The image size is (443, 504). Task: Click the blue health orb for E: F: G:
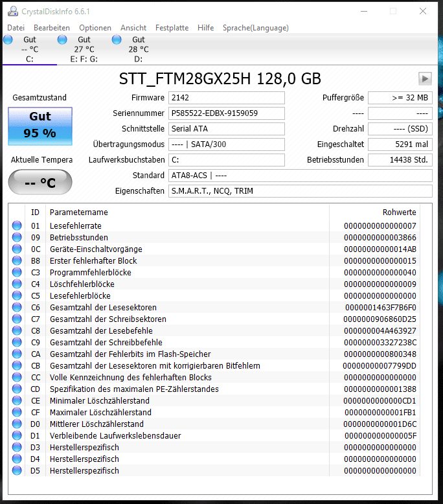[x=62, y=40]
